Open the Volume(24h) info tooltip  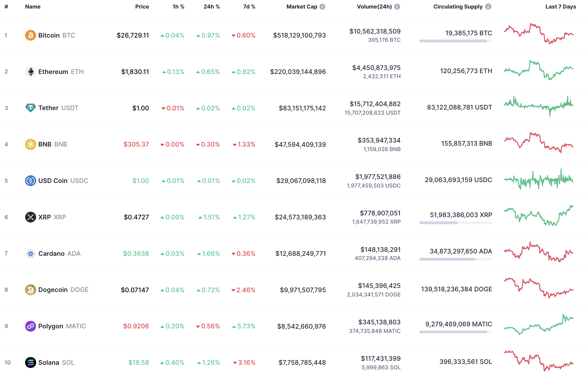397,7
